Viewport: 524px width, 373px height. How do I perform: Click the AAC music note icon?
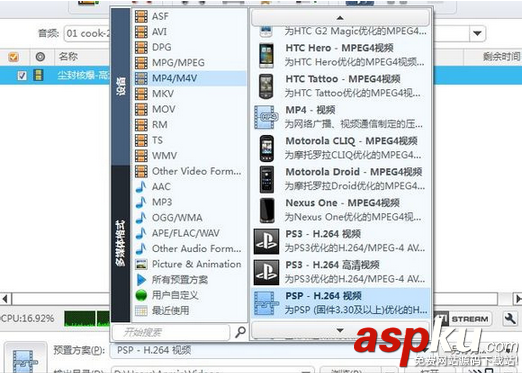141,186
